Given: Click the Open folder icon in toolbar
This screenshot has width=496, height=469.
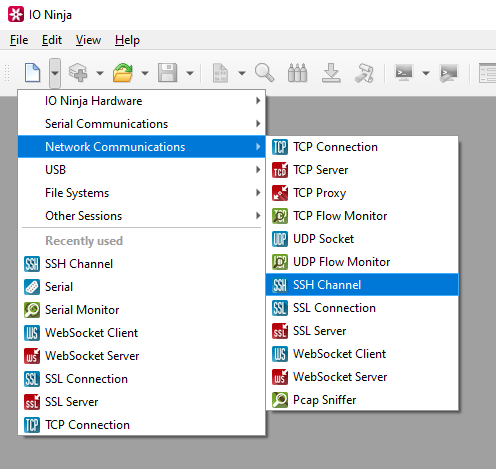Looking at the screenshot, I should [123, 72].
